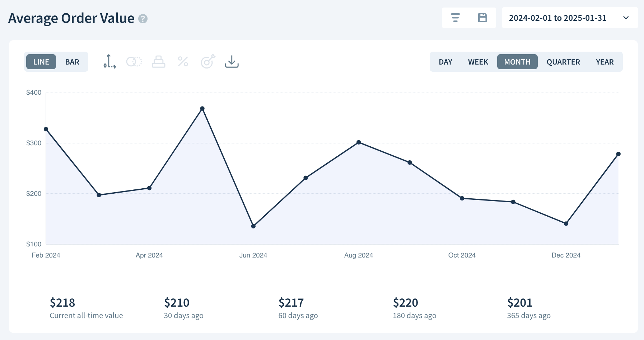Click the Apr 2024 data point
This screenshot has height=340, width=644.
coord(149,188)
